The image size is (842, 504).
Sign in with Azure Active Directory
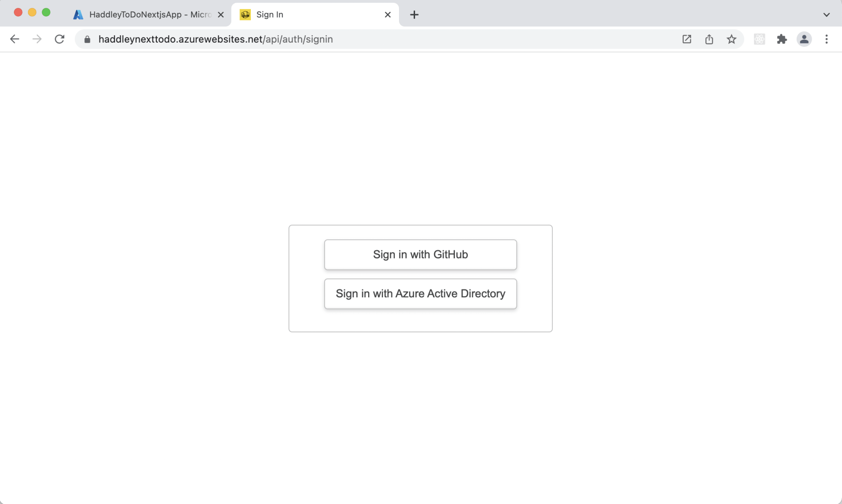tap(420, 294)
